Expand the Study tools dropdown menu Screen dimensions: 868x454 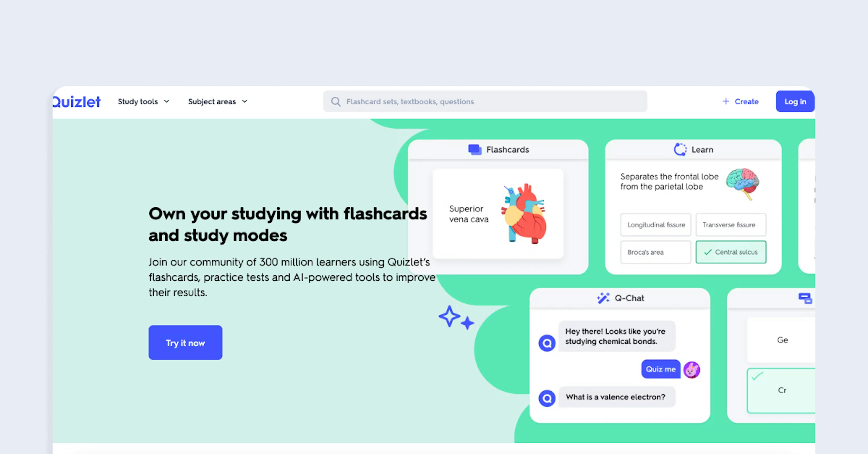(x=143, y=102)
